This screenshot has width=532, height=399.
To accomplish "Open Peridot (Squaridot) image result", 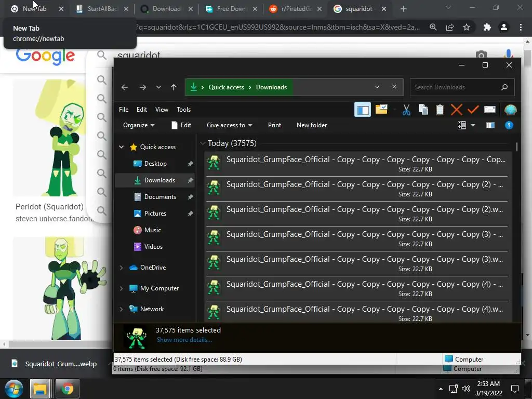I will tap(49, 138).
